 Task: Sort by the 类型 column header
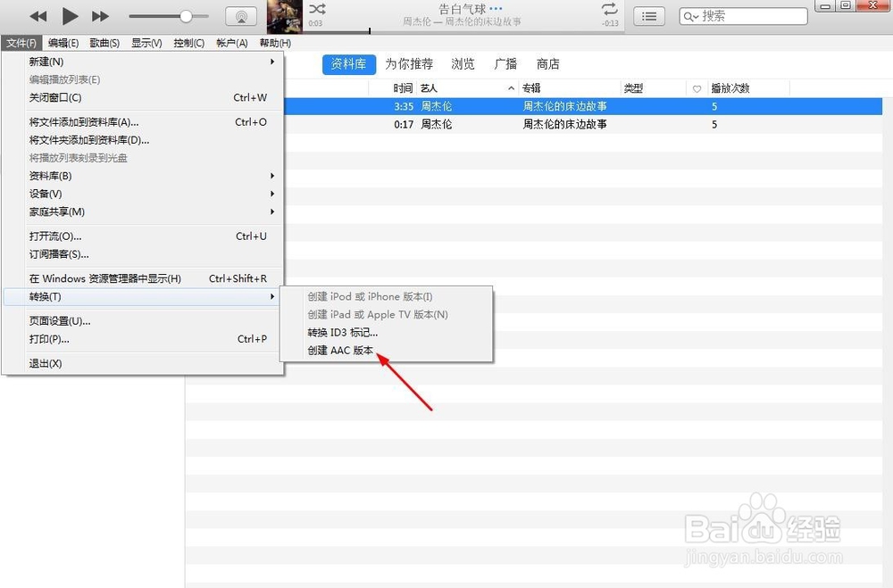pos(653,88)
